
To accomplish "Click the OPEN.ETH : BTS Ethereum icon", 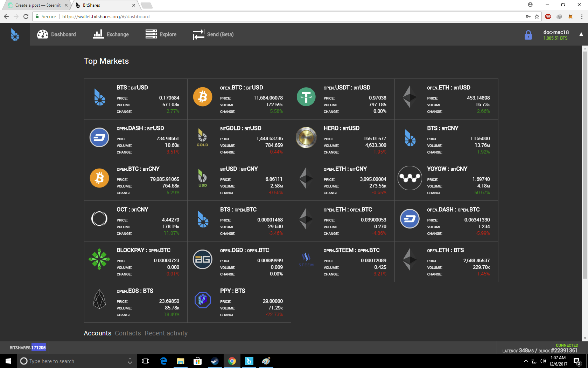I will point(410,259).
